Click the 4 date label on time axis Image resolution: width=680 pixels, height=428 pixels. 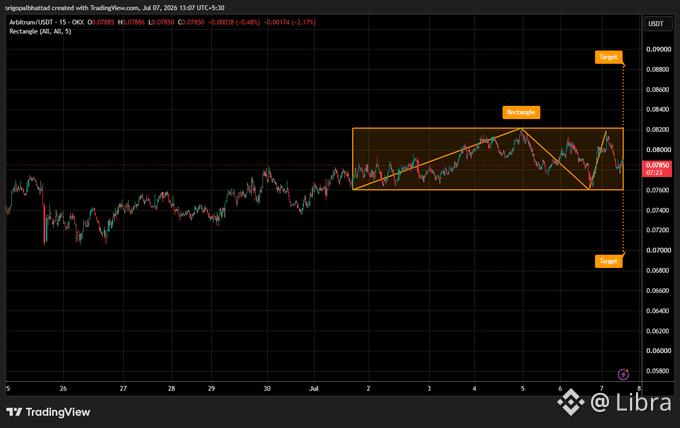(x=474, y=389)
